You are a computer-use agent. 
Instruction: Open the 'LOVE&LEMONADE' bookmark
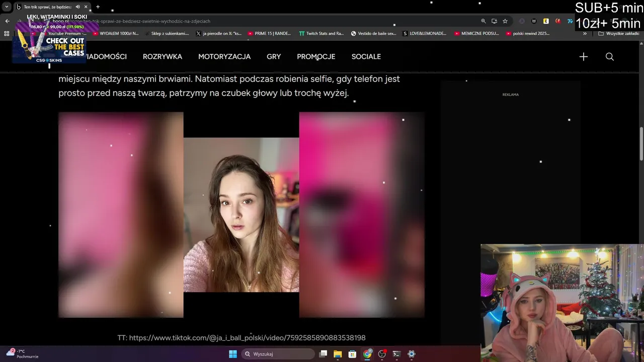pos(425,34)
